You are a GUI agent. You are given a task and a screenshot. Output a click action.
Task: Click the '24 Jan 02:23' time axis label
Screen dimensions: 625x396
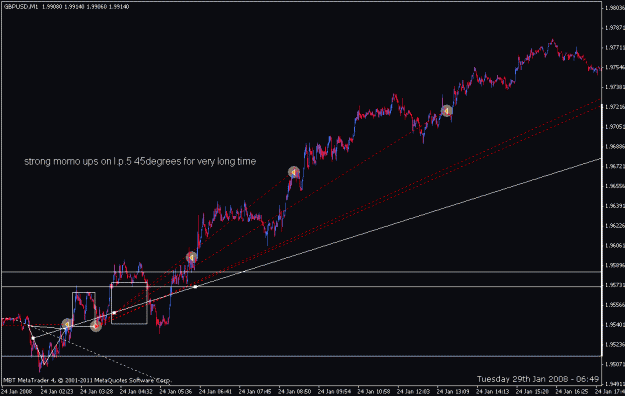[x=57, y=392]
